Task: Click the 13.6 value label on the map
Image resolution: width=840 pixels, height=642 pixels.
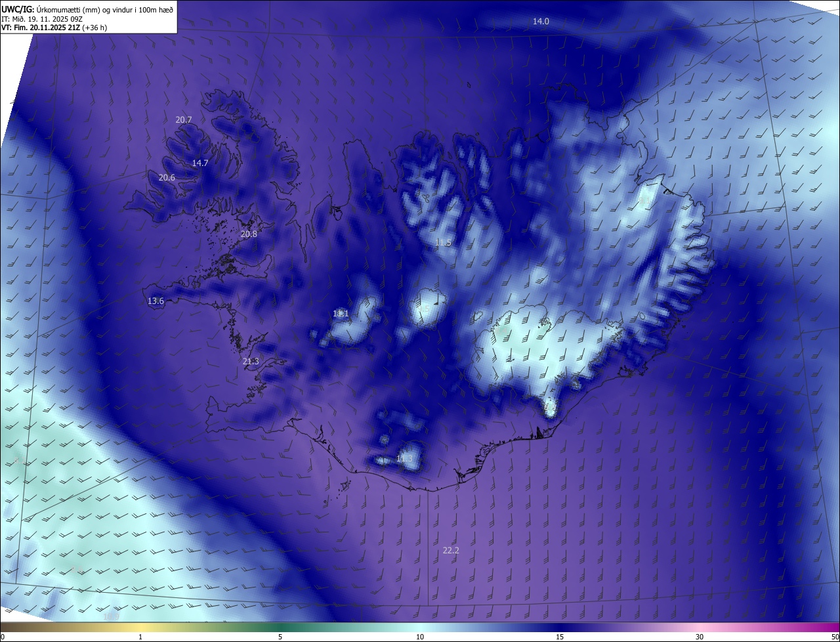Action: click(156, 301)
